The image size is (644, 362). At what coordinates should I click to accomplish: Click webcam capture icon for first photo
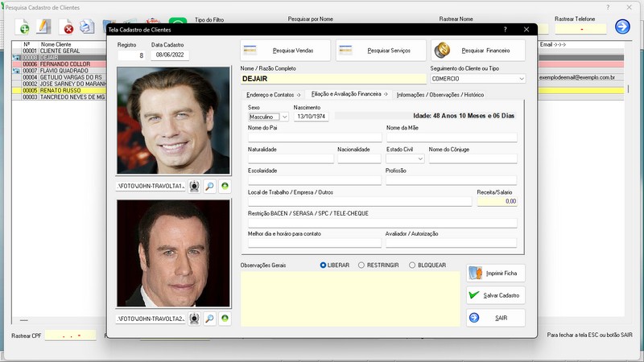coord(194,187)
